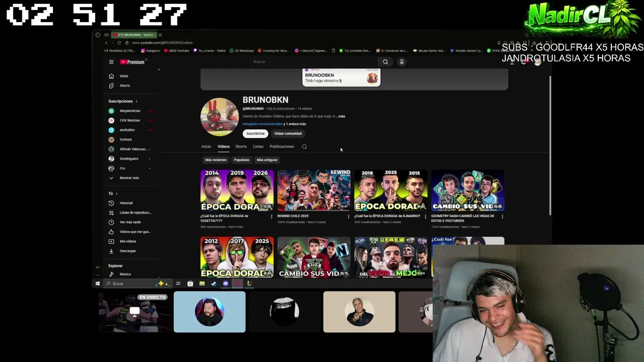644x362 pixels.
Task: Click YouTube Buscar search field
Action: [x=314, y=62]
